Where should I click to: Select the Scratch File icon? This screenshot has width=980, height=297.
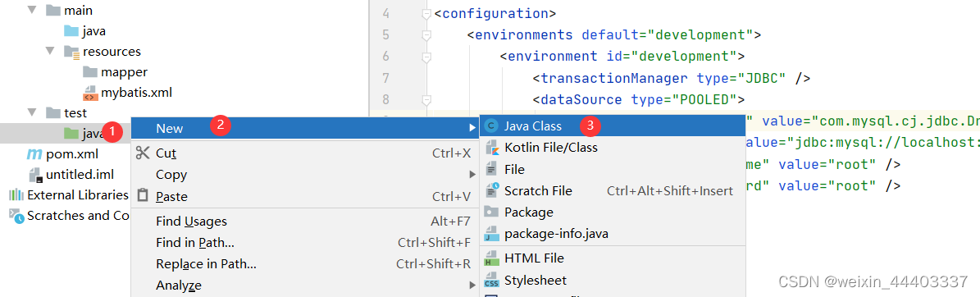click(x=492, y=190)
